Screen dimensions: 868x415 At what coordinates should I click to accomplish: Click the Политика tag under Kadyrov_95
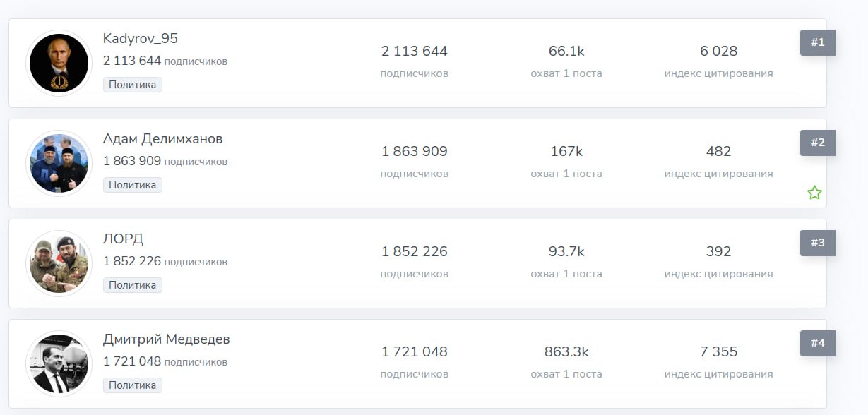[x=133, y=85]
